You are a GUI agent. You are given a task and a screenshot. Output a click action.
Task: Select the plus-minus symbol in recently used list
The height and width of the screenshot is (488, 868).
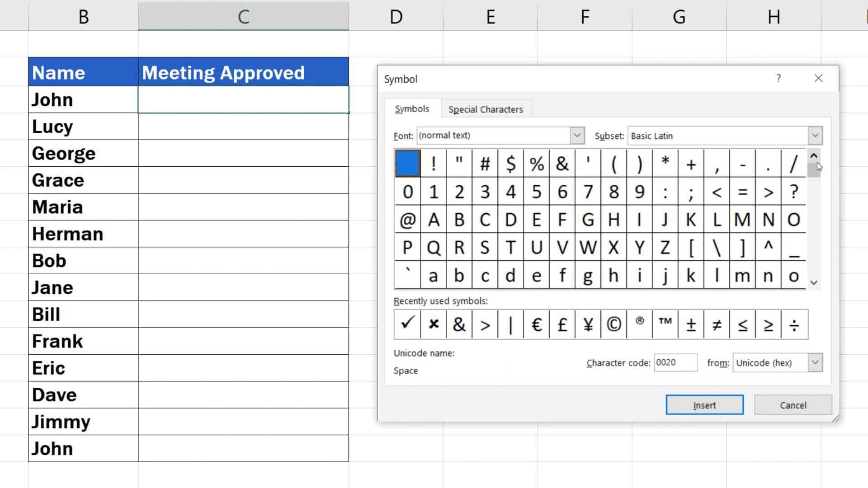(x=691, y=324)
